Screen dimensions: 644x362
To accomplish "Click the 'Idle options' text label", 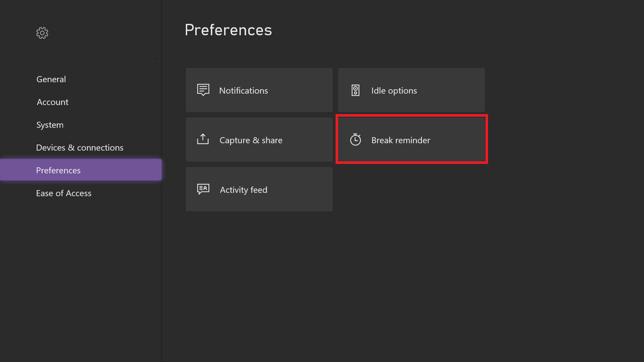I will coord(394,91).
